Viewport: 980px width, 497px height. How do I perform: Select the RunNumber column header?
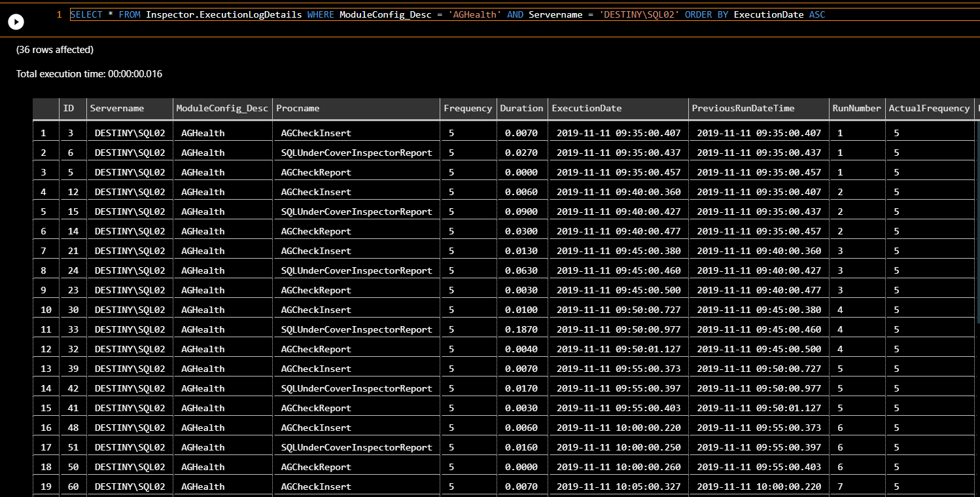coord(856,109)
